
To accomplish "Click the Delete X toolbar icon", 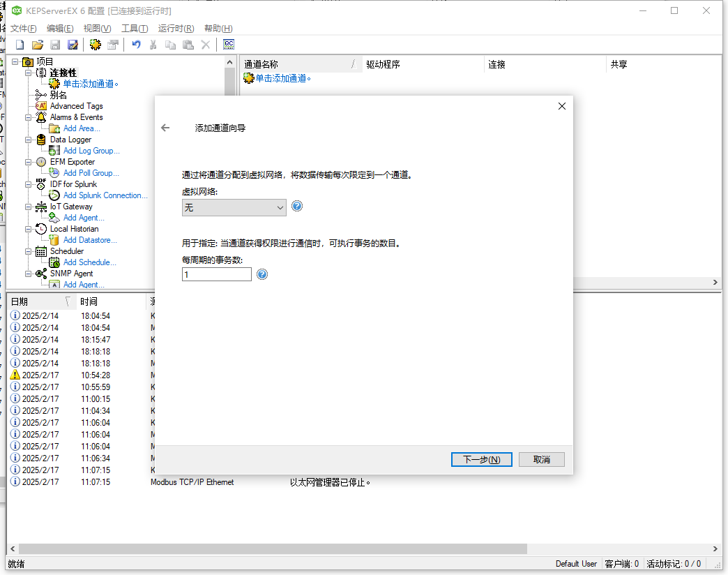I will tap(206, 45).
